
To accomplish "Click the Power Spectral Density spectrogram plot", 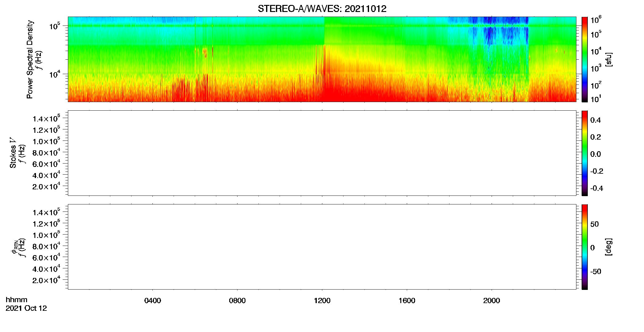I will coord(322,59).
